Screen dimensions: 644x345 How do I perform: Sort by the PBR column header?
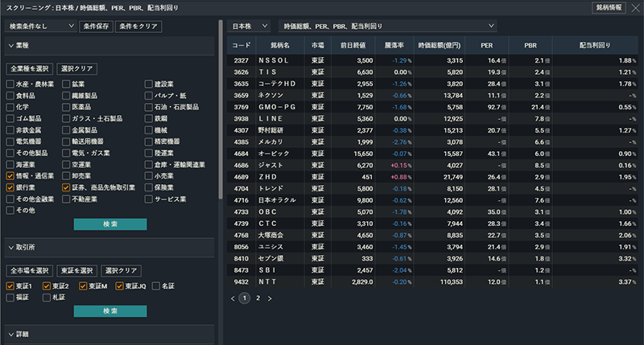[x=530, y=45]
